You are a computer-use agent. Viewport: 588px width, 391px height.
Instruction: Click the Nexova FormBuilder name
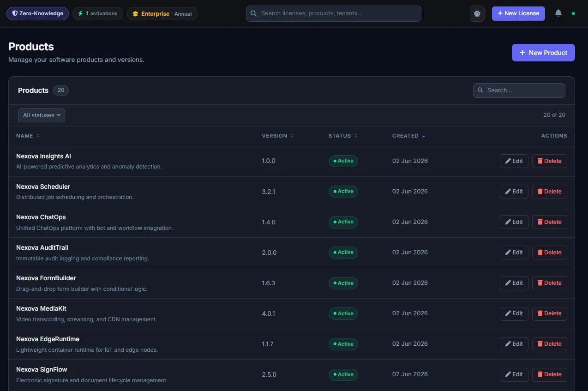coord(46,278)
